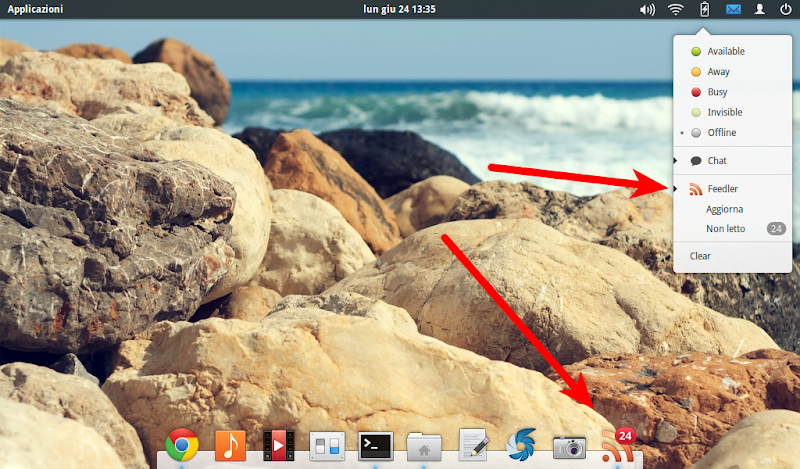The width and height of the screenshot is (800, 469).
Task: Open the user accounts indicator
Action: [x=760, y=9]
